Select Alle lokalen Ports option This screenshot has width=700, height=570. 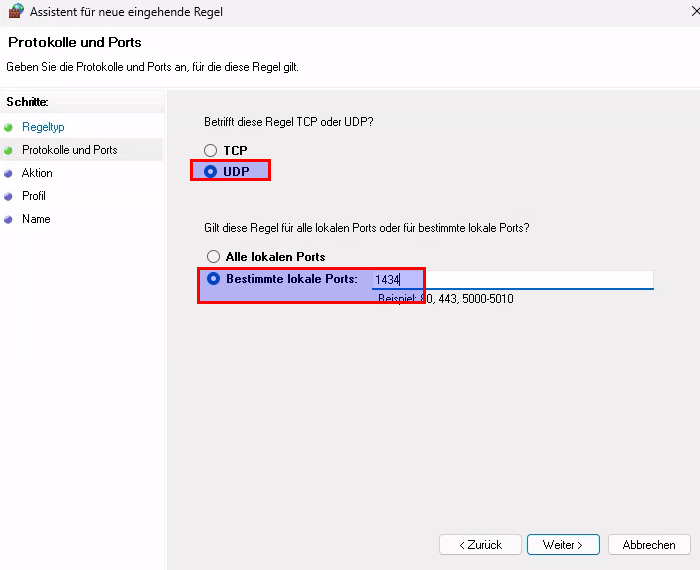(x=213, y=257)
